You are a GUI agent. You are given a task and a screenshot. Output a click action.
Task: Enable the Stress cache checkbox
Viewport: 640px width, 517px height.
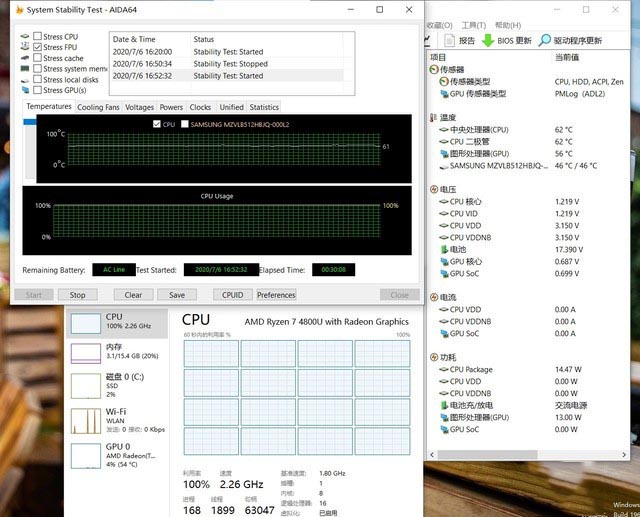tap(38, 58)
